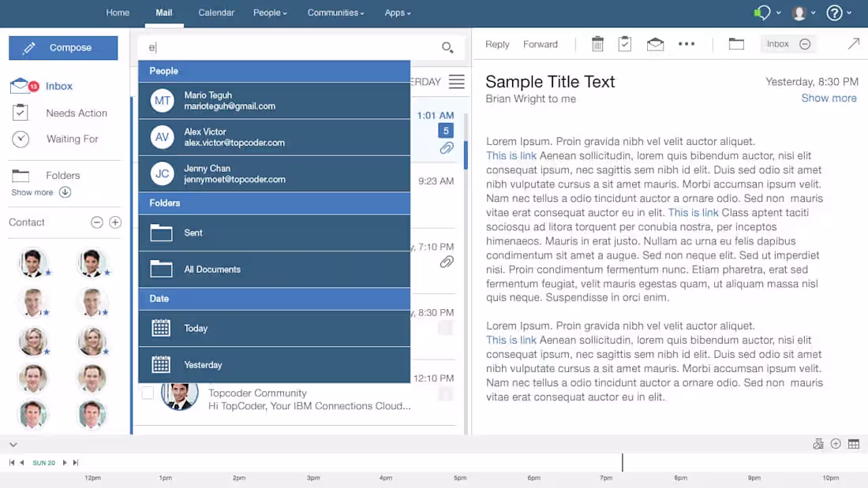Mark message as a task via clipboard icon
The width and height of the screenshot is (868, 488).
[x=625, y=44]
